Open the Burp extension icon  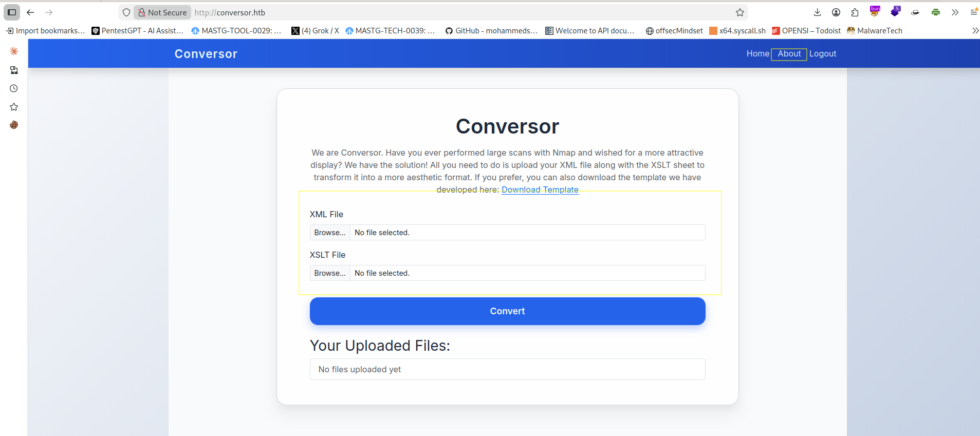click(x=875, y=11)
